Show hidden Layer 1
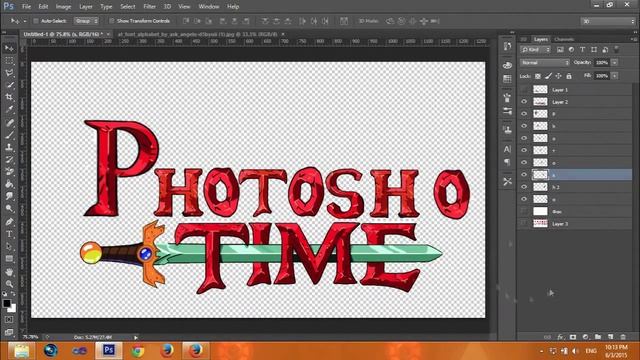The width and height of the screenshot is (640, 360). click(x=524, y=89)
